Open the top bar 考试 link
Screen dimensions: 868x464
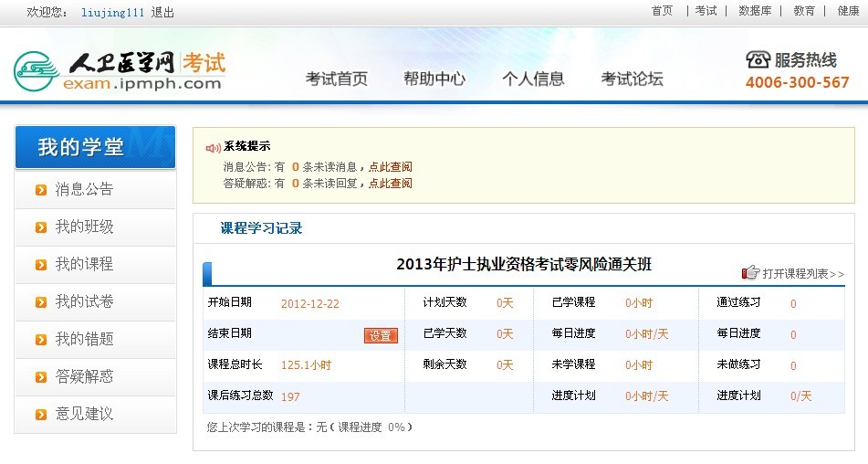click(x=706, y=11)
